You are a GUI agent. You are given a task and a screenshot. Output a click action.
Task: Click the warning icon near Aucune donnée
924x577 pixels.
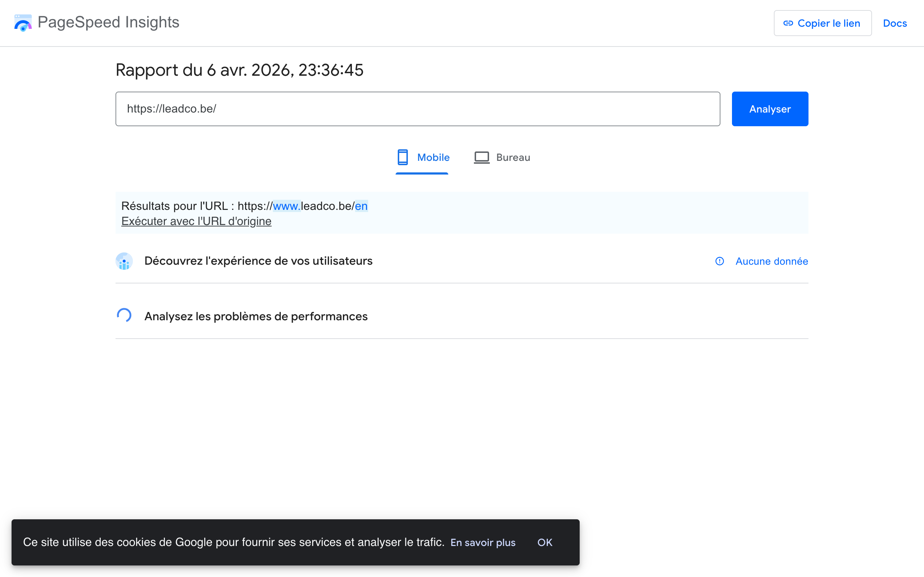[719, 261]
